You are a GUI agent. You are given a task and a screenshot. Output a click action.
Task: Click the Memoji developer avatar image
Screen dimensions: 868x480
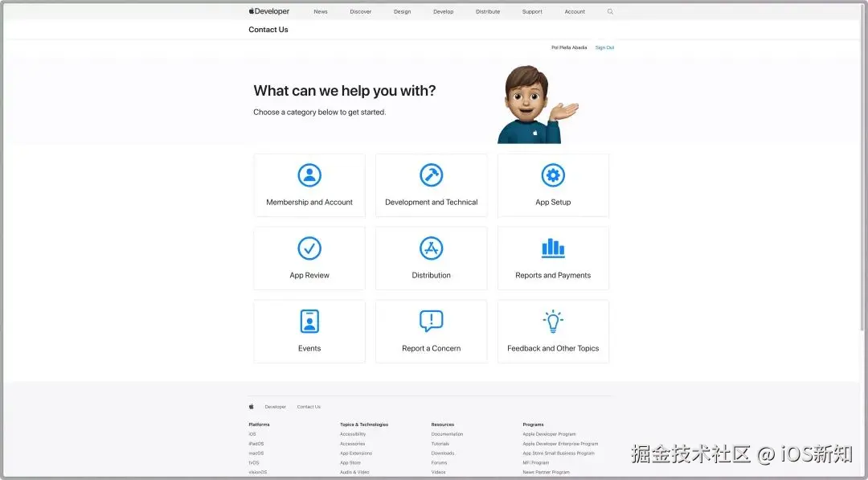pyautogui.click(x=536, y=104)
